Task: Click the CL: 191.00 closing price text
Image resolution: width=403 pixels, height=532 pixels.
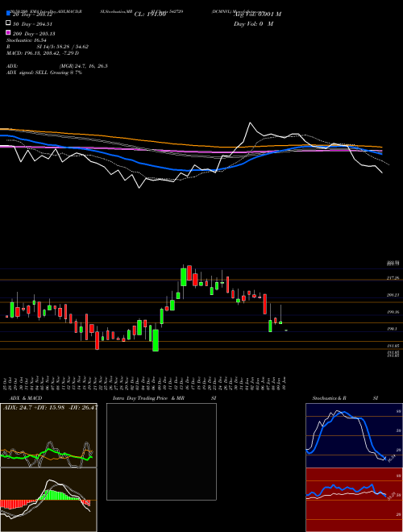Action: 150,15
